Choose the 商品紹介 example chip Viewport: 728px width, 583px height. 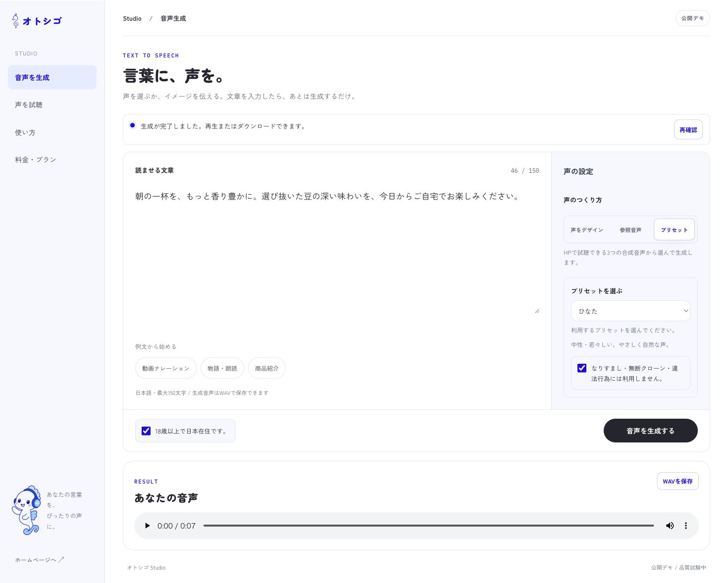267,368
